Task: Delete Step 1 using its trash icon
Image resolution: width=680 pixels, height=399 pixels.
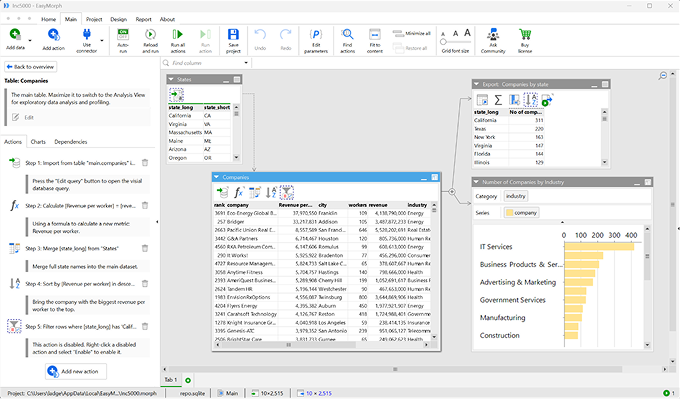Action: click(145, 163)
